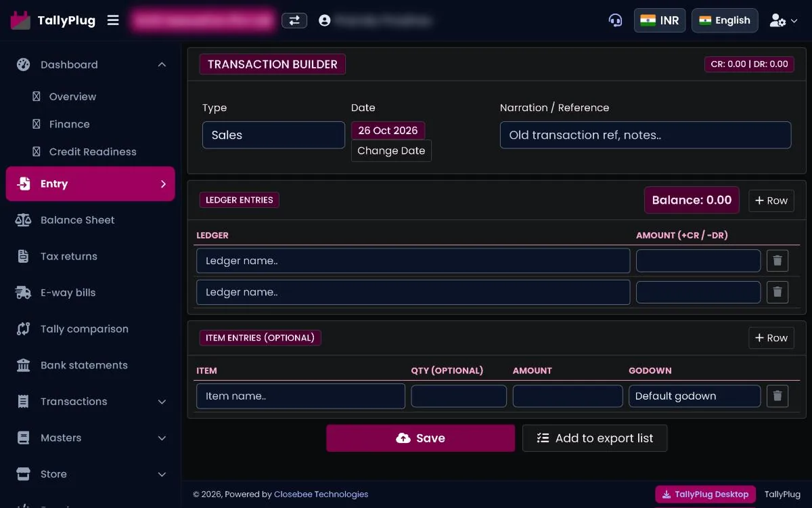Open the Balance Sheet page
The height and width of the screenshot is (508, 812).
point(78,220)
